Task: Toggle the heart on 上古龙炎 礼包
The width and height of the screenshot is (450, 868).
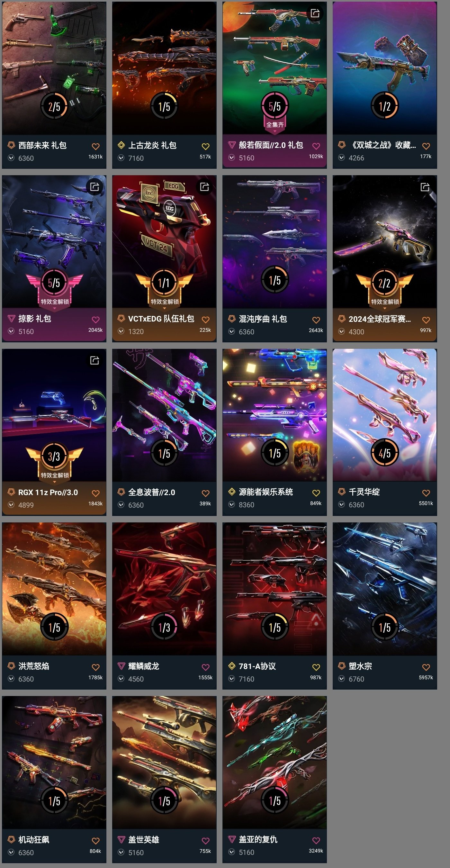Action: coord(205,146)
